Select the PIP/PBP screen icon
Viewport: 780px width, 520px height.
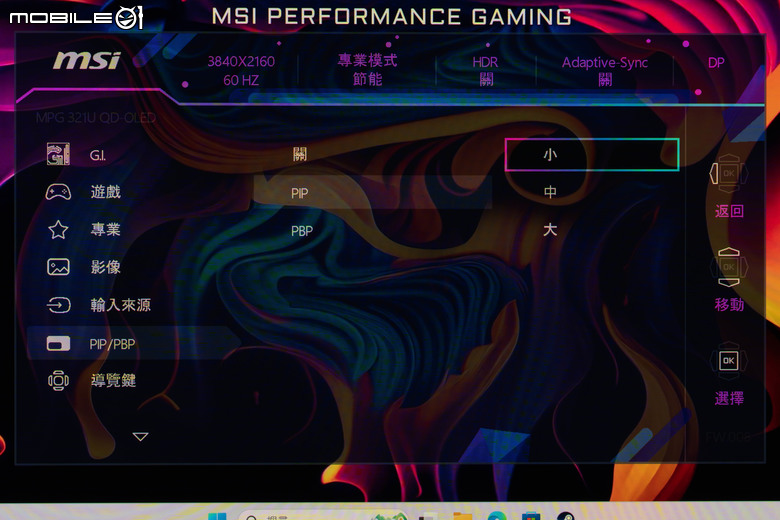58,343
